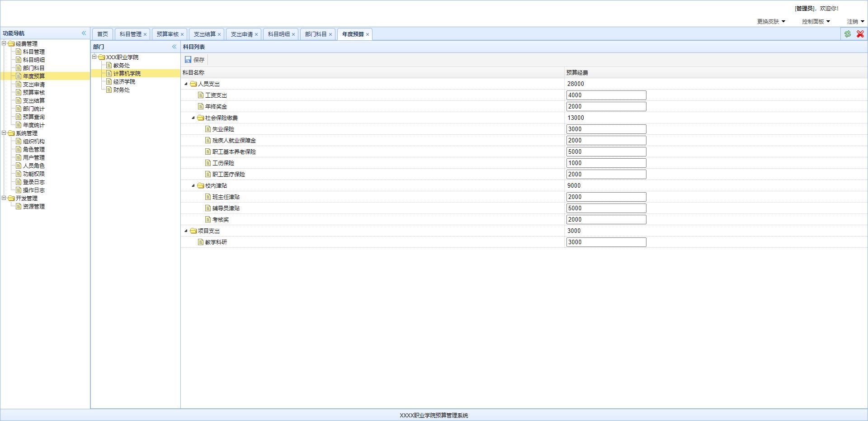Screen dimensions: 868x421
Task: Click the folder icon of 校内津贴 row
Action: 201,185
